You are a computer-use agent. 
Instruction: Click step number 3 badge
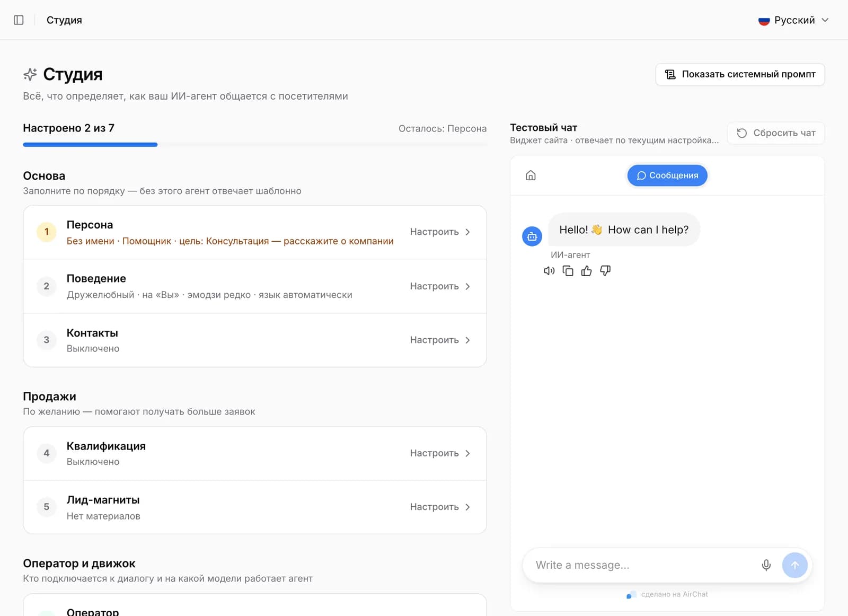tap(47, 340)
